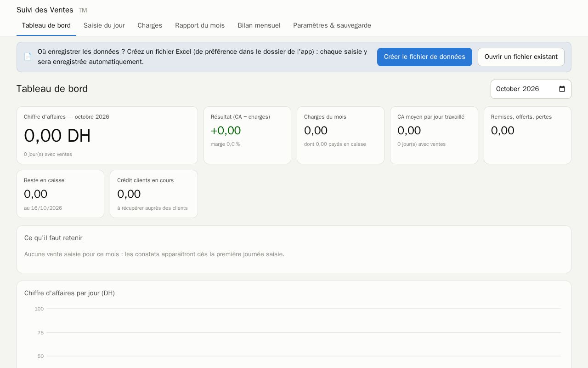Open the Rapport du mois tab
The image size is (588, 368).
(200, 26)
